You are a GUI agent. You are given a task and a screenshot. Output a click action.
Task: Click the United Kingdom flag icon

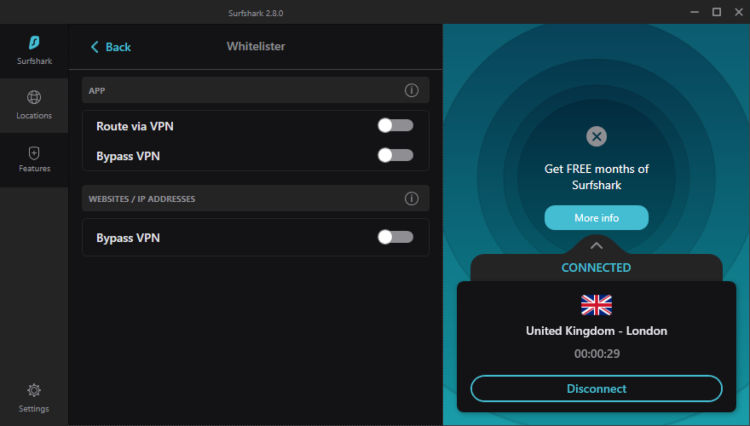[596, 305]
